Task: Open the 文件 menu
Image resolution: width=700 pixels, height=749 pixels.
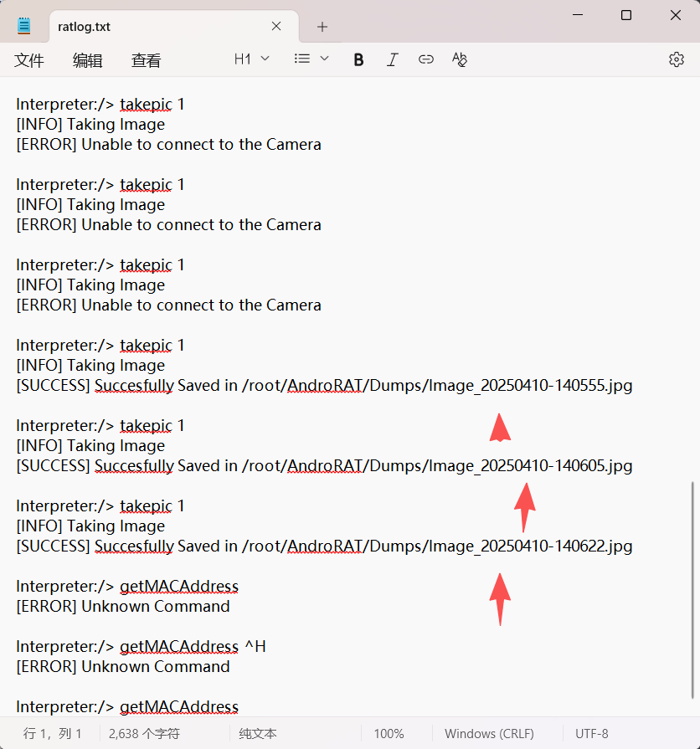Action: coord(29,60)
